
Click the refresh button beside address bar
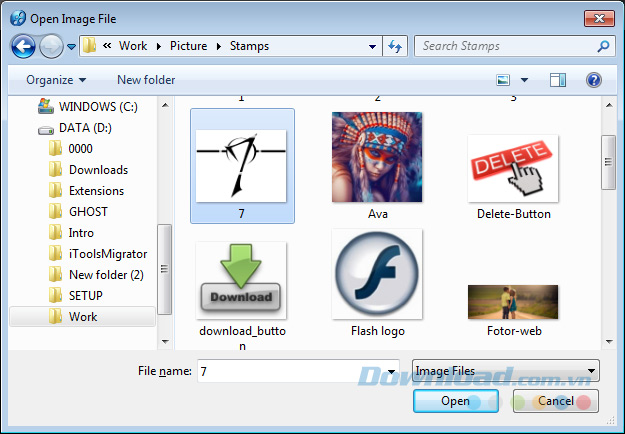(395, 46)
